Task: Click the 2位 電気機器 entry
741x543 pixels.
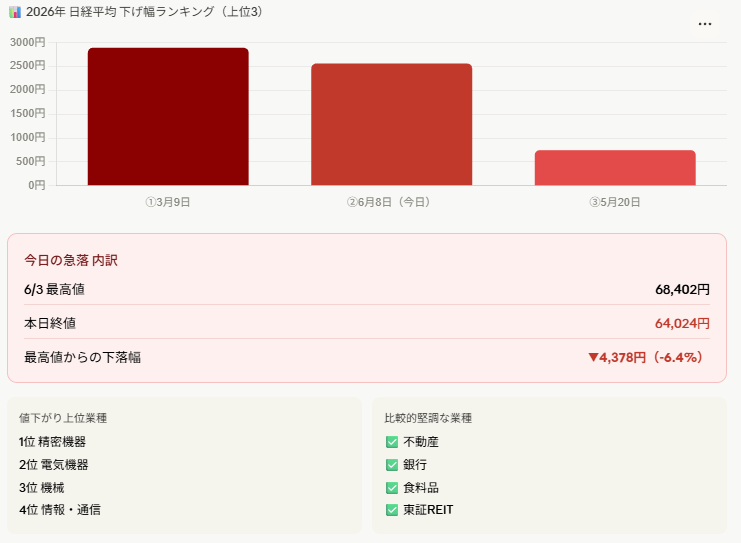Action: [54, 465]
